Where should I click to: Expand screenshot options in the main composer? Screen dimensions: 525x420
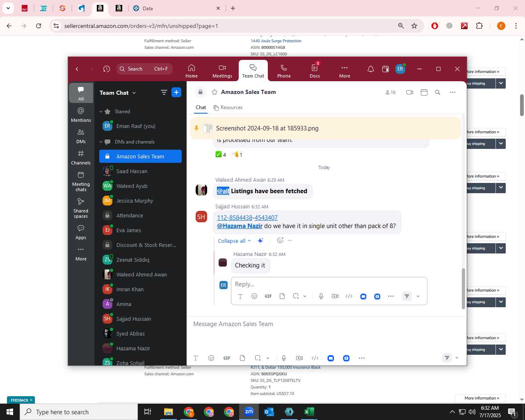(268, 358)
